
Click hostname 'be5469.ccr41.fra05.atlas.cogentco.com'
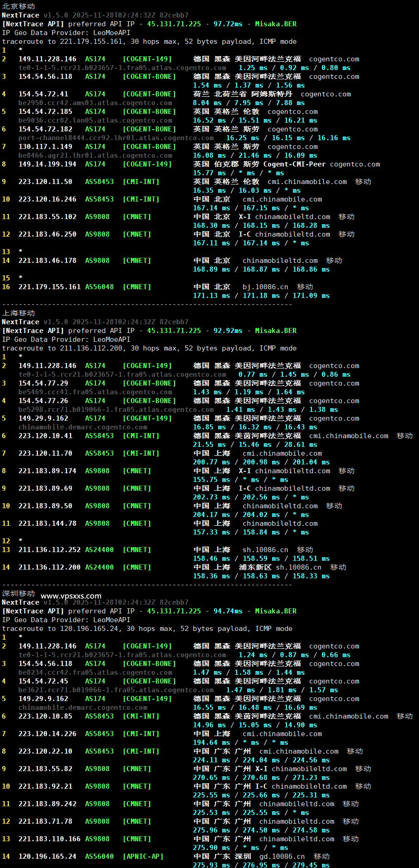[x=95, y=392]
